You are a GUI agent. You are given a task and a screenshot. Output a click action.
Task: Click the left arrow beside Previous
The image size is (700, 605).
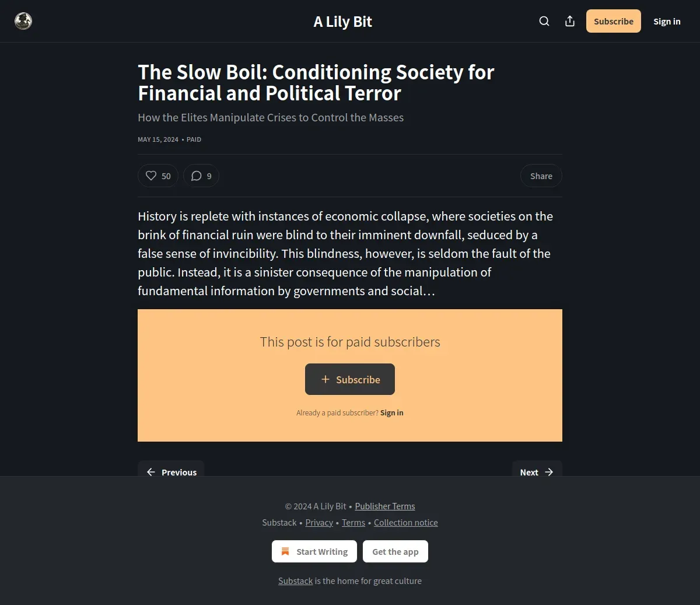[151, 472]
